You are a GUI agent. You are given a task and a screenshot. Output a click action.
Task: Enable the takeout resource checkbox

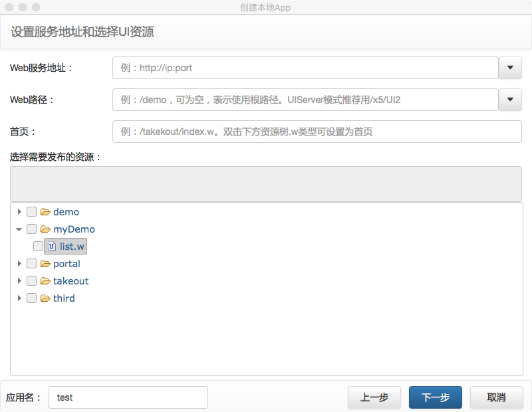(x=31, y=280)
